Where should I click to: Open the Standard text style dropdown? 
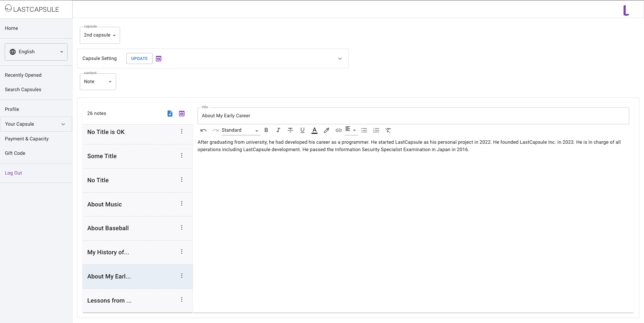click(240, 130)
